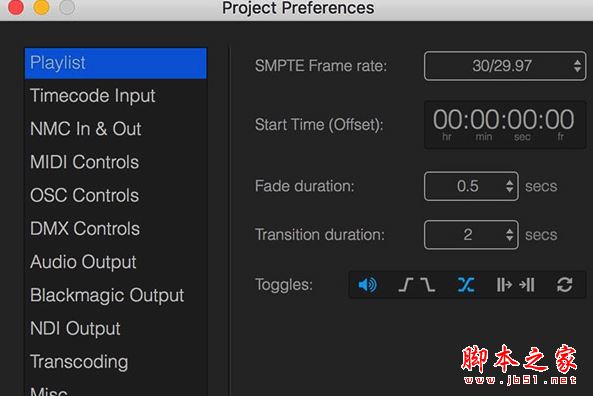Click the play-after-pause arrow icon
This screenshot has width=593, height=396.
coord(504,285)
